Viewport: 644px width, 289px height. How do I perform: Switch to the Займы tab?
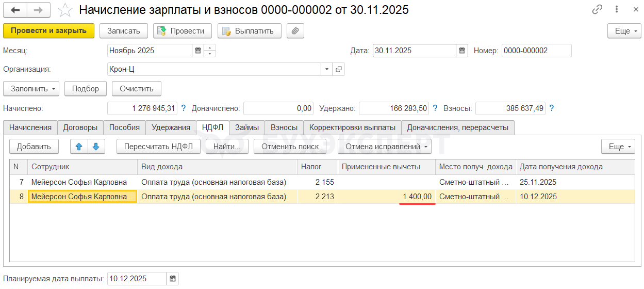point(247,127)
